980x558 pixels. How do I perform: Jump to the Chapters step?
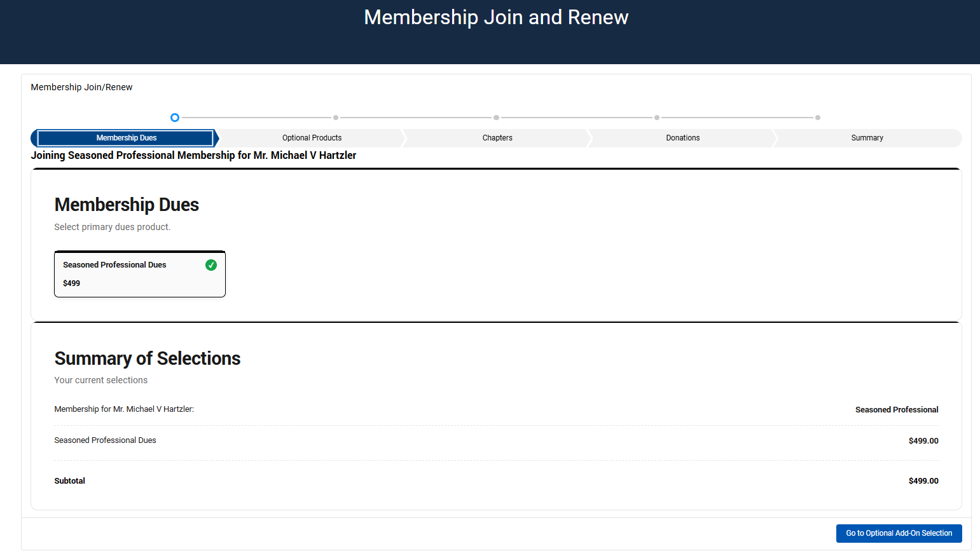click(x=497, y=138)
